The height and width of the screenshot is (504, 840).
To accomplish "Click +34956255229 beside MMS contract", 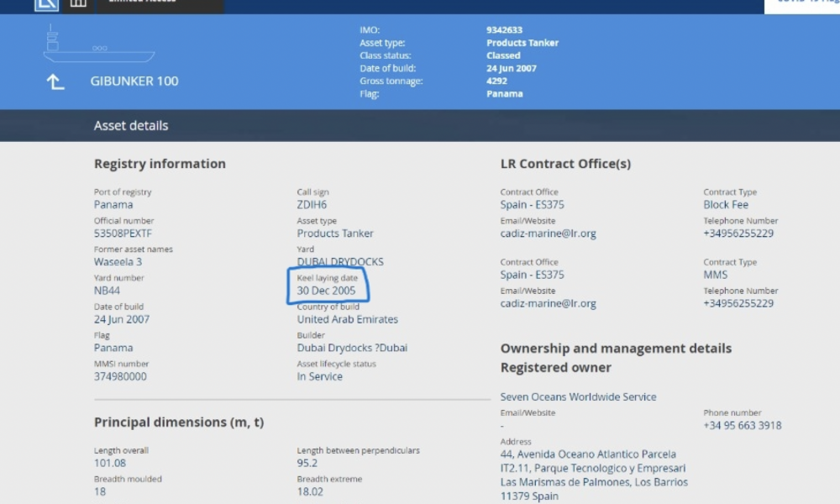I will pos(738,304).
